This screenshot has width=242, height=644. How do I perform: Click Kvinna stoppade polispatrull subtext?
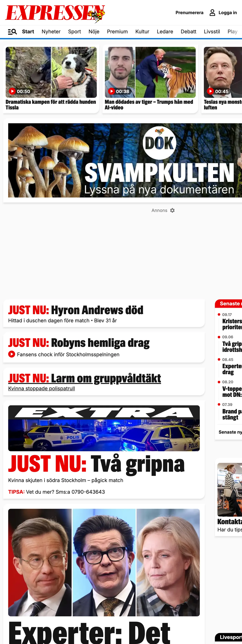click(42, 389)
